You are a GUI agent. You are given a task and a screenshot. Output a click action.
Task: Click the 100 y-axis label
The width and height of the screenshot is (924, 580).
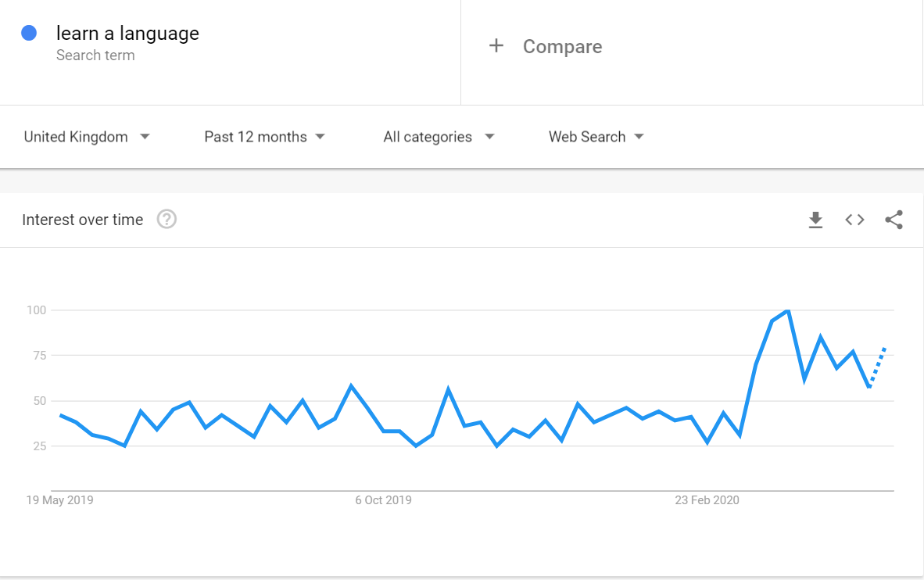click(x=37, y=310)
